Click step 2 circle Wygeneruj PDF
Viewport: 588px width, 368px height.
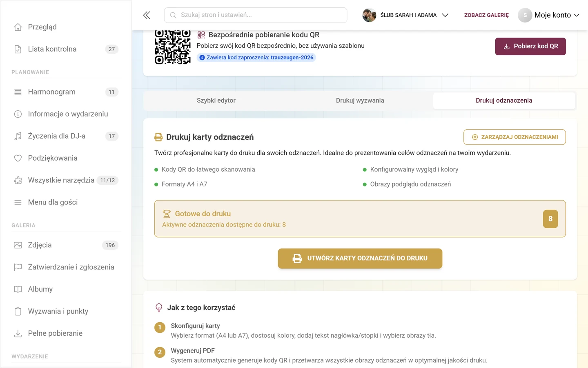(160, 352)
